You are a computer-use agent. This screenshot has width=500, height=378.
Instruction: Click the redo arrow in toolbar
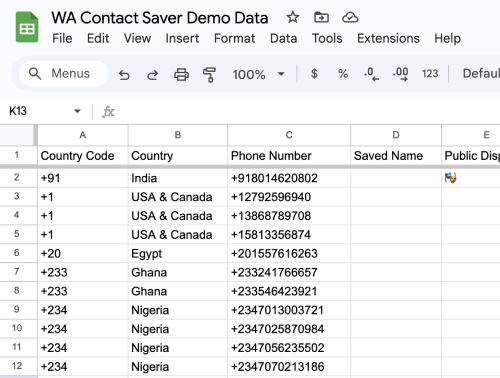pos(152,75)
